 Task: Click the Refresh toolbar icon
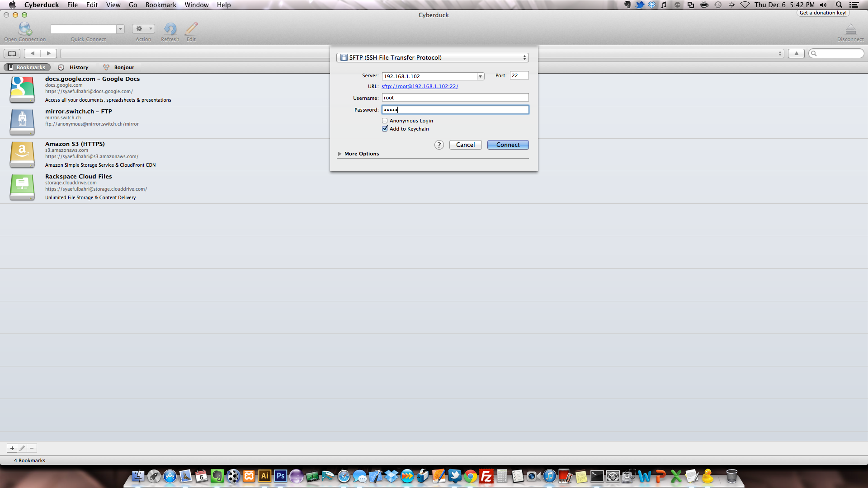tap(170, 29)
